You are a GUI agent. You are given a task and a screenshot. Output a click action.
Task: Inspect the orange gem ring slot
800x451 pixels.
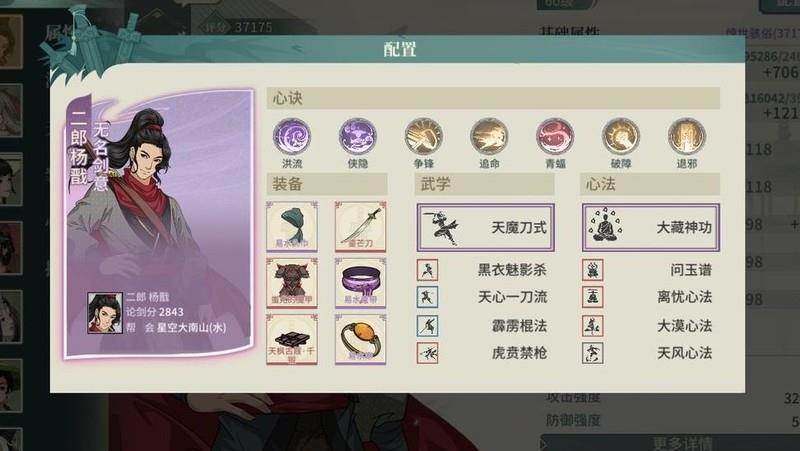360,339
